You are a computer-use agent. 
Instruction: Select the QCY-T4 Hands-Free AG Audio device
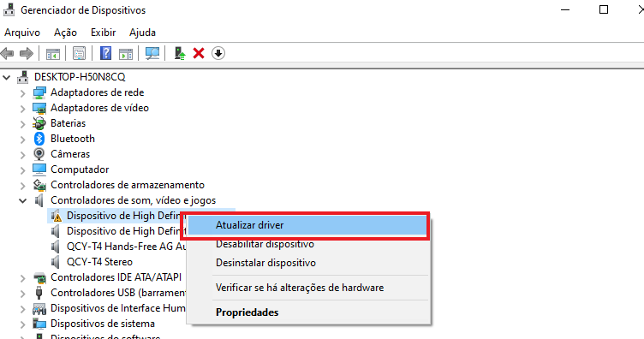point(126,247)
